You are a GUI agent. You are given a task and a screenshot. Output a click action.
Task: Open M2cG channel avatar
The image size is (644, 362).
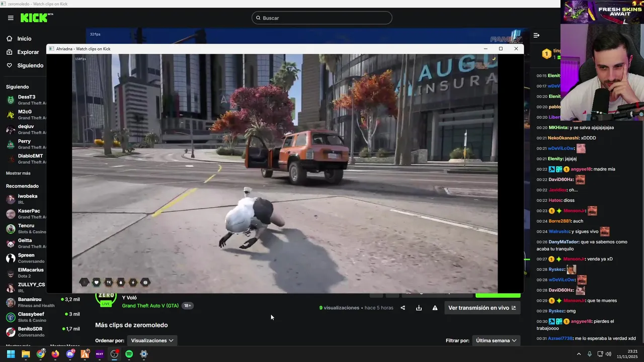11,115
